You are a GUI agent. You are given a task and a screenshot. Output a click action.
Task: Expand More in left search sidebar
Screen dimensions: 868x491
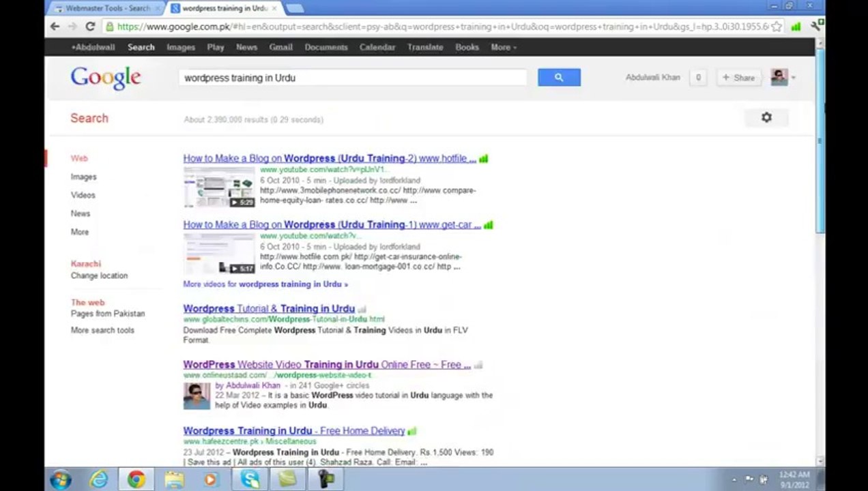pos(80,232)
